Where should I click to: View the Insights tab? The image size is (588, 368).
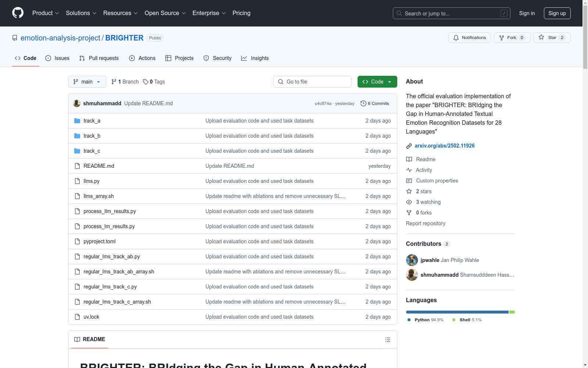click(255, 58)
